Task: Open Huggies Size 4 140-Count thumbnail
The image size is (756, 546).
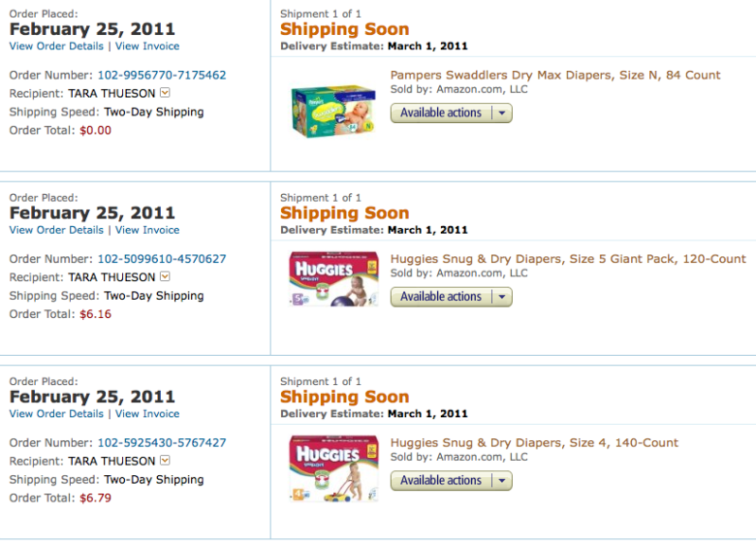Action: pyautogui.click(x=334, y=468)
